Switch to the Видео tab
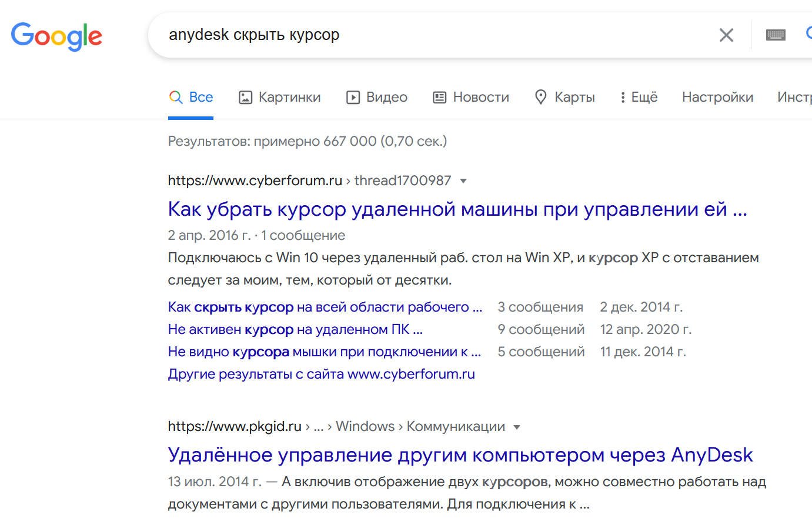Screen dimensions: 812x525 tap(376, 98)
